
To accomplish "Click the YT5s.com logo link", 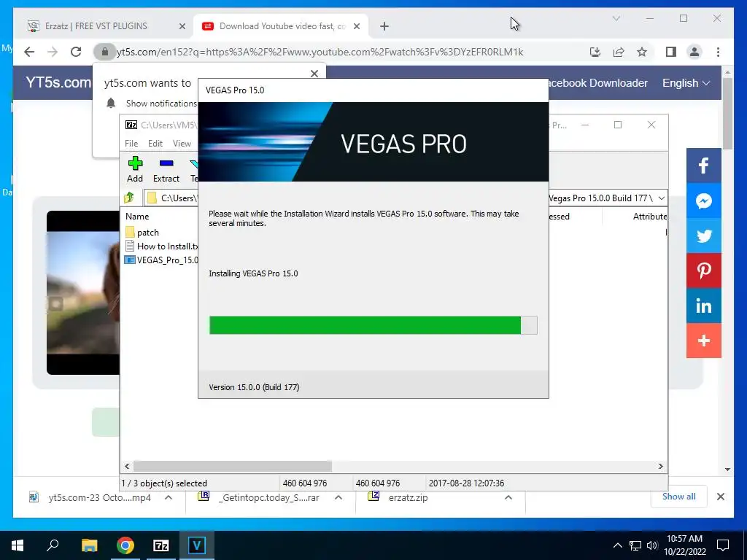I will pyautogui.click(x=58, y=82).
